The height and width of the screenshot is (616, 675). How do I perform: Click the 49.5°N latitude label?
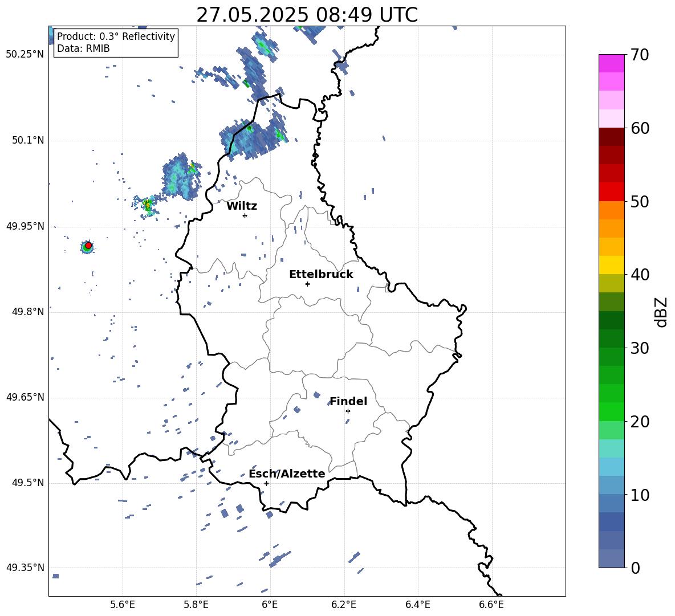coord(28,483)
